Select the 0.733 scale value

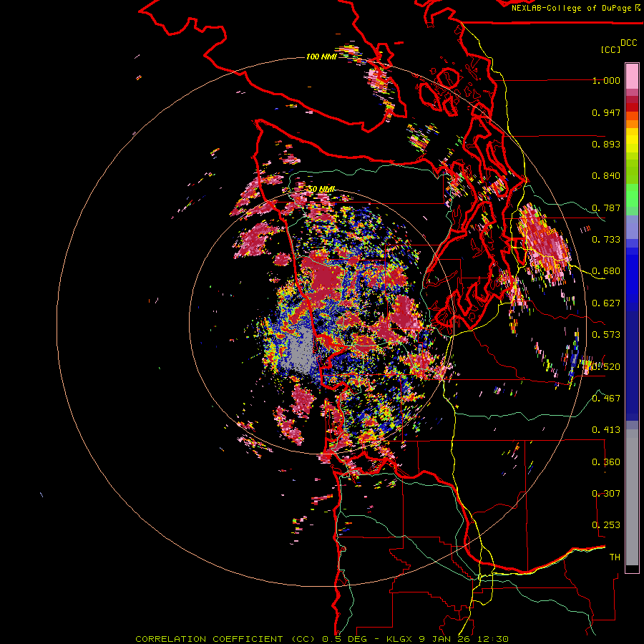tap(606, 240)
